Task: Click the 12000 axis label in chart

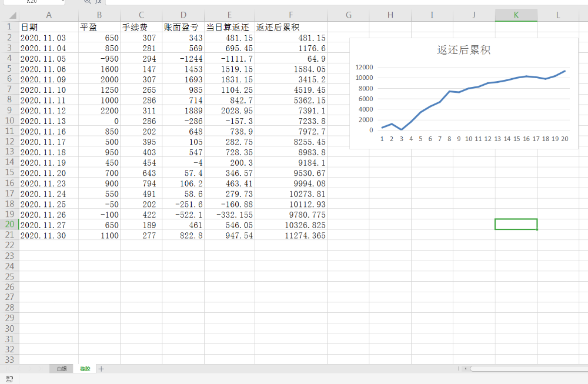Action: [x=364, y=67]
